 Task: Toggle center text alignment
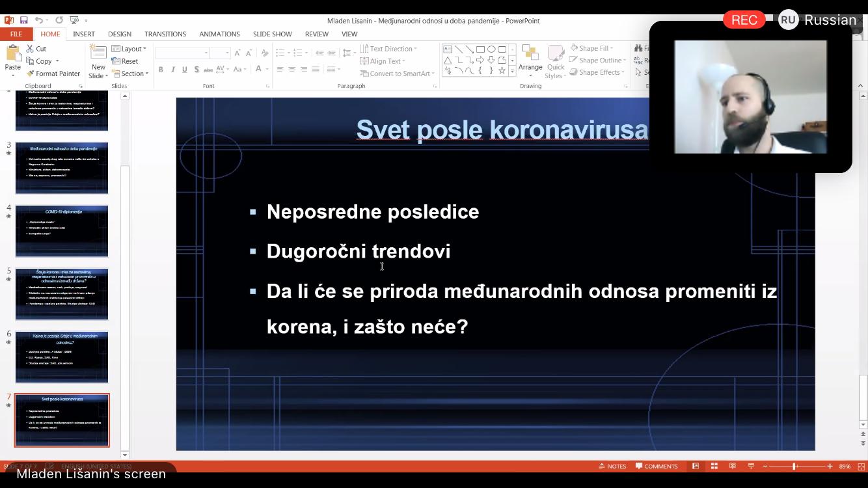pyautogui.click(x=292, y=69)
